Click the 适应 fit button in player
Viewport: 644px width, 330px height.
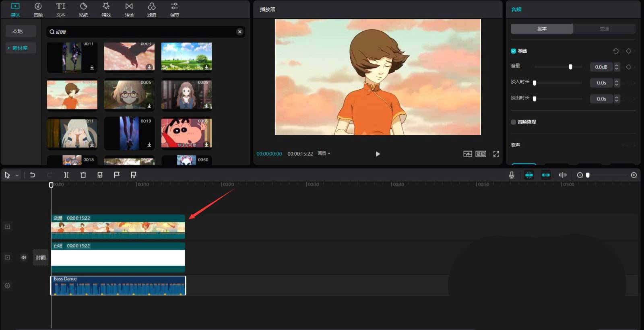(x=481, y=154)
